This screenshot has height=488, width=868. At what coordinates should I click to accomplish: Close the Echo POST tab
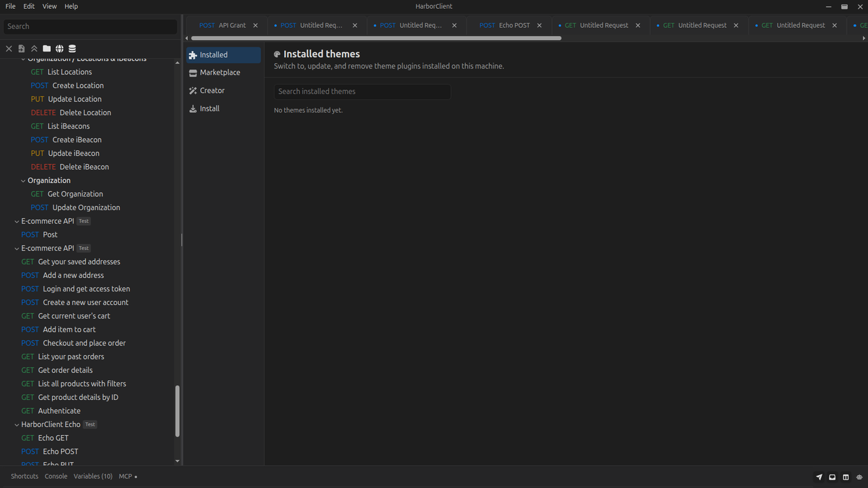tap(540, 26)
